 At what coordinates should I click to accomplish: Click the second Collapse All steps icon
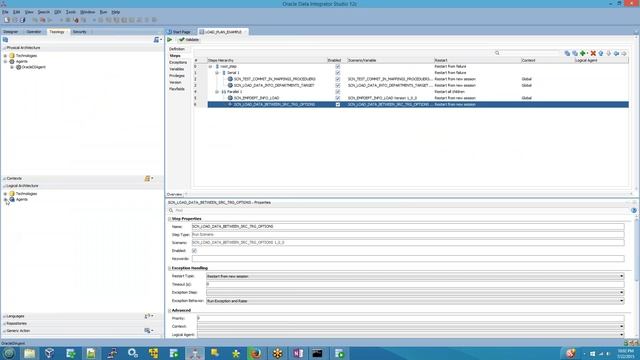[x=575, y=53]
